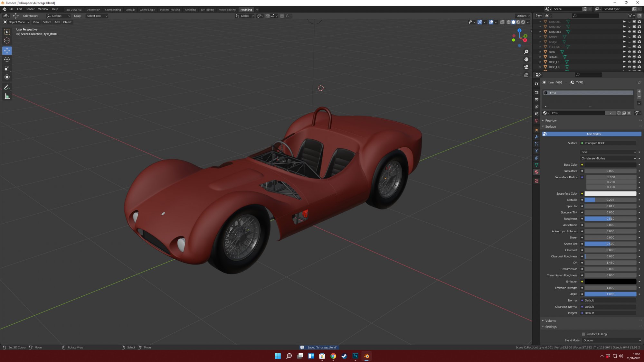Viewport: 644px width, 362px height.
Task: Open the Subsurface Color white swatch
Action: tap(611, 194)
